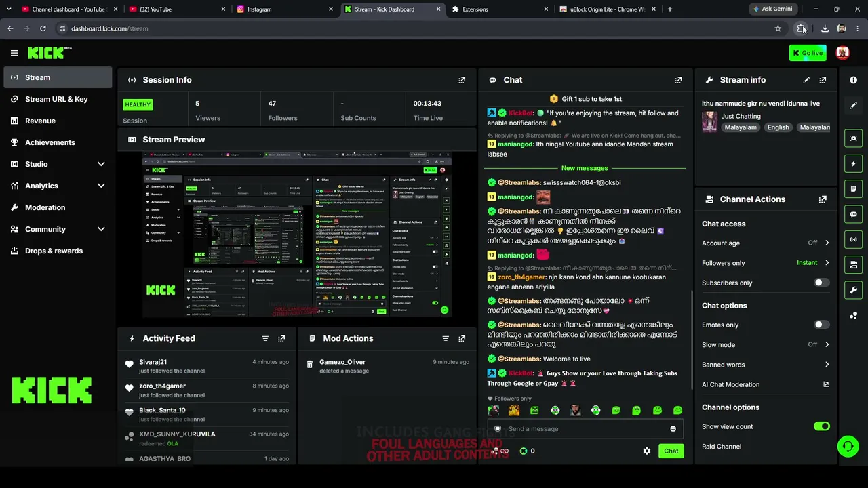This screenshot has height=488, width=868.
Task: Pop out the Session Info panel
Action: click(462, 80)
